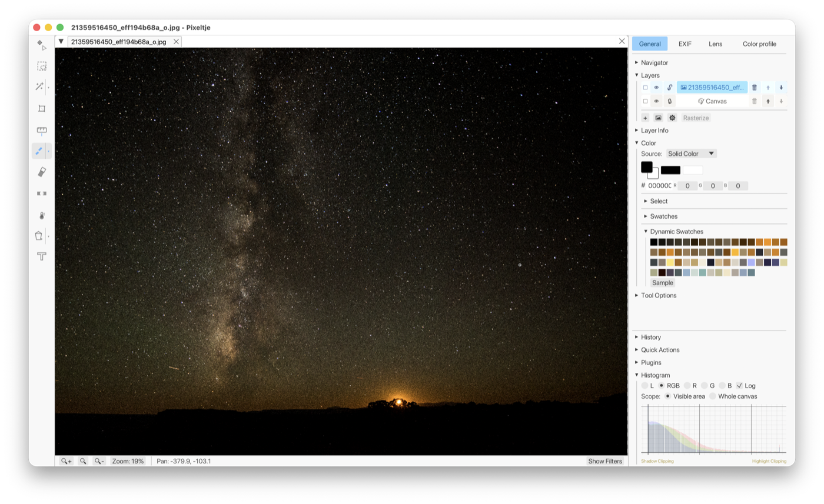824x504 pixels.
Task: Collapse the Dynamic Swatches section
Action: [673, 232]
